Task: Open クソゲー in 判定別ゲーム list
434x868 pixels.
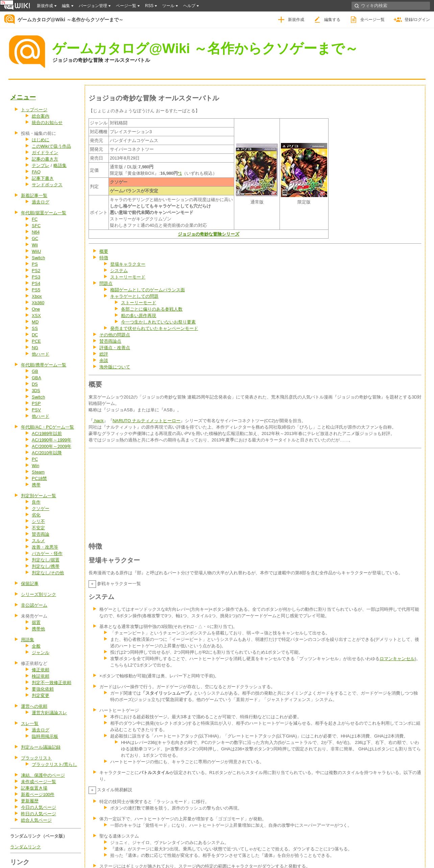Action: click(x=41, y=508)
